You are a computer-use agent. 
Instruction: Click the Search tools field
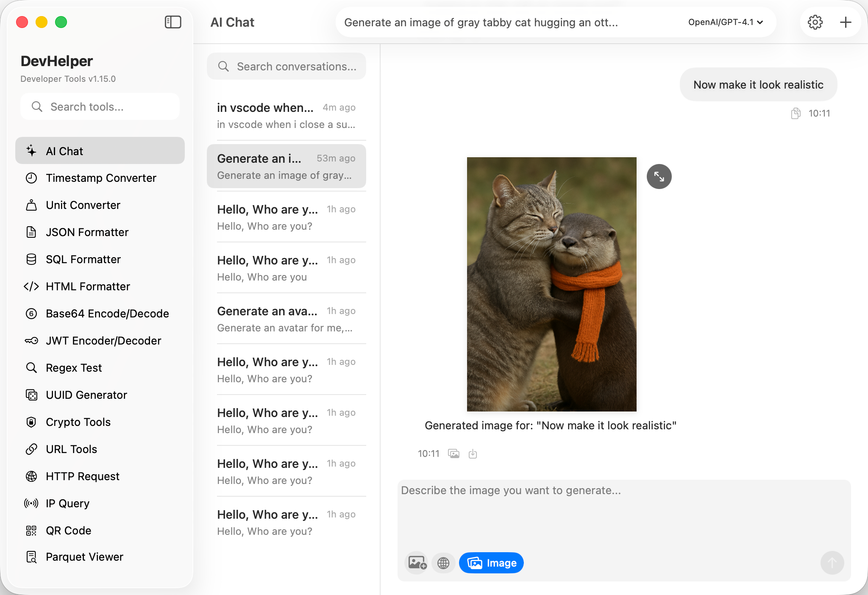tap(100, 107)
